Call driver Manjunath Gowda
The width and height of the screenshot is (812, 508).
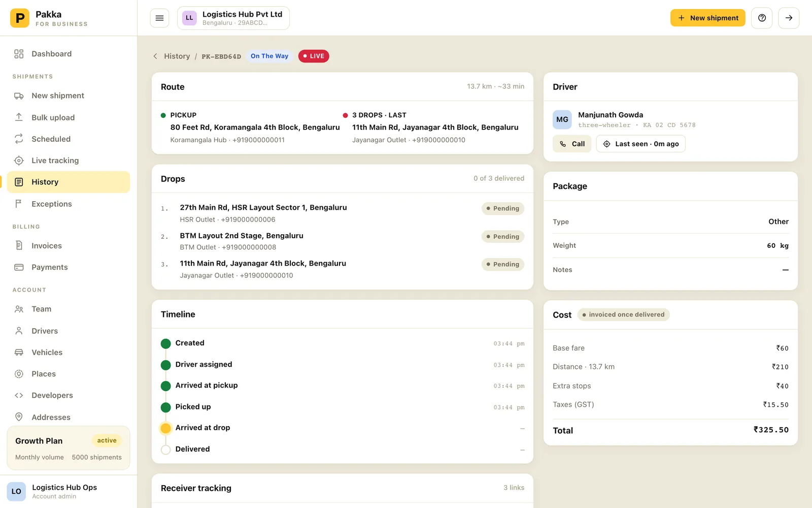[572, 144]
